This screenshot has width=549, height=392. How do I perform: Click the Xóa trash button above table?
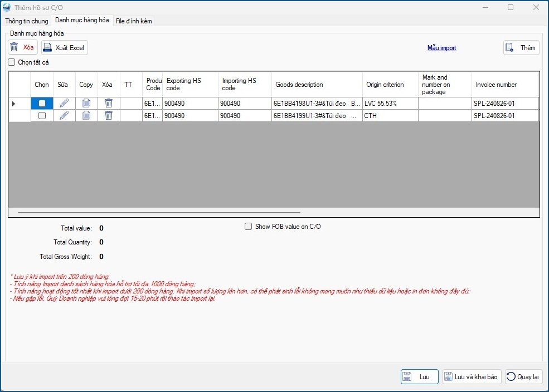(x=23, y=48)
